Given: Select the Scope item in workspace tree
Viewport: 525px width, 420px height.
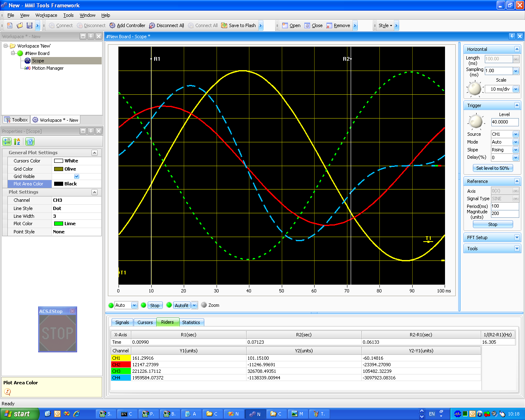Looking at the screenshot, I should click(x=38, y=61).
